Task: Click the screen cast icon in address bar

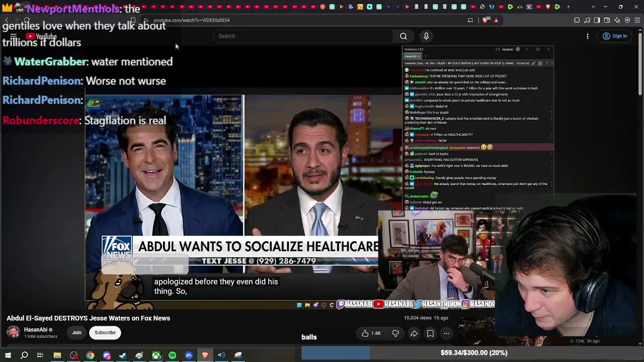Action: [x=470, y=20]
